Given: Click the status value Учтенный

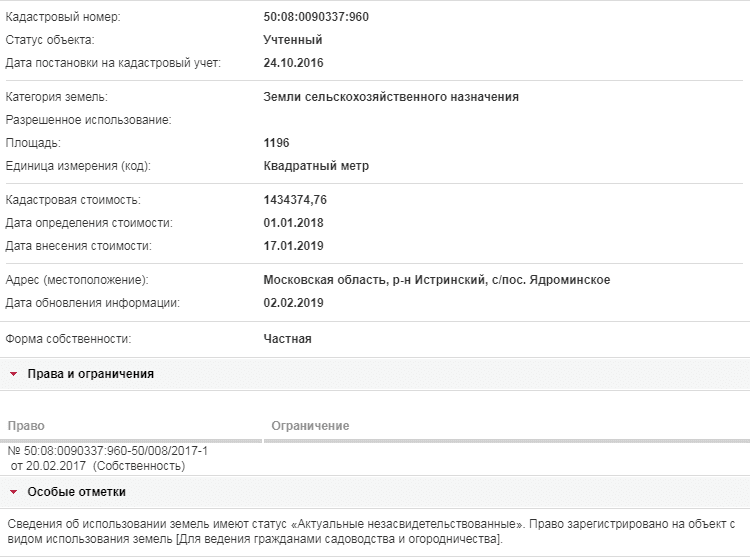Looking at the screenshot, I should pos(293,40).
